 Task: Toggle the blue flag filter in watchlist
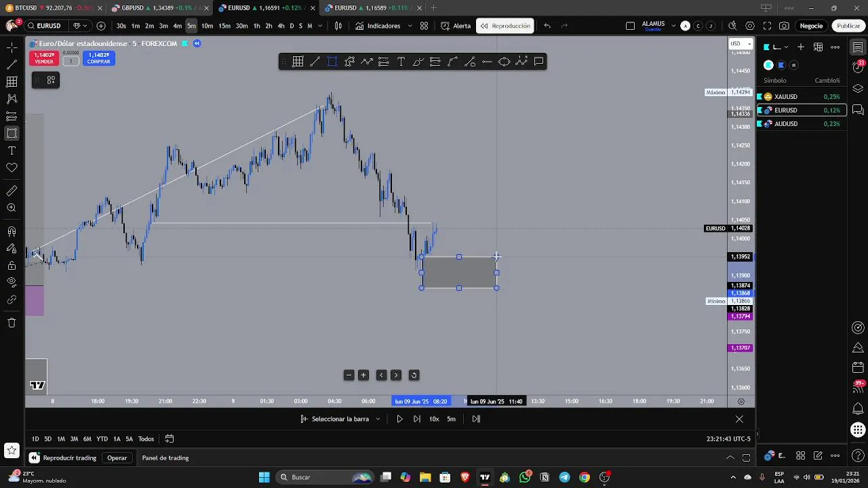click(x=781, y=65)
